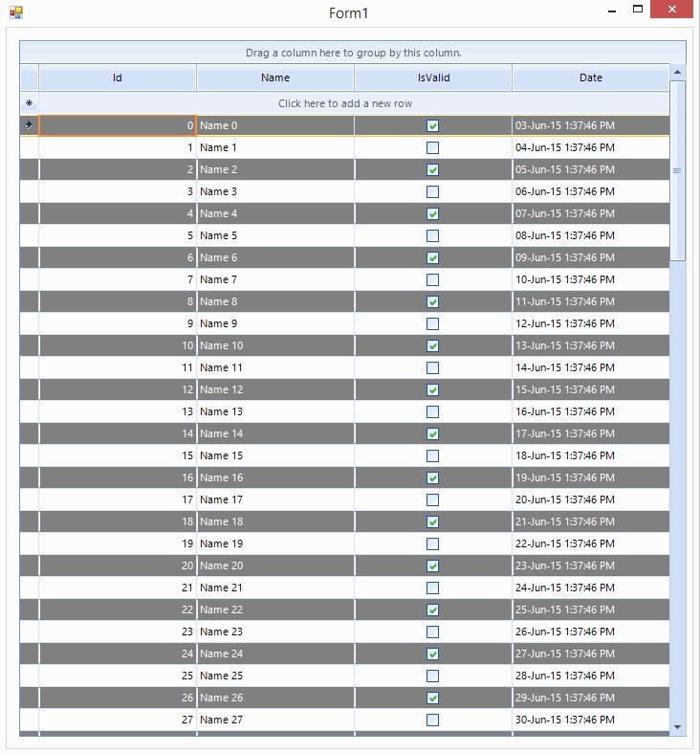Uncheck IsValid for Name 0 row
Viewport: 700px width, 754px height.
433,125
